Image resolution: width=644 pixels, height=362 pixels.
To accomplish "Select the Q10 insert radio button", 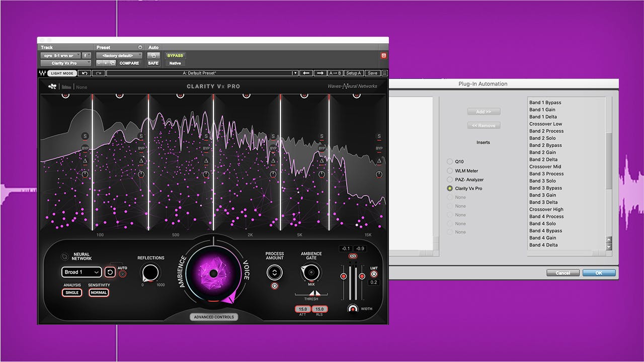I will pyautogui.click(x=450, y=162).
